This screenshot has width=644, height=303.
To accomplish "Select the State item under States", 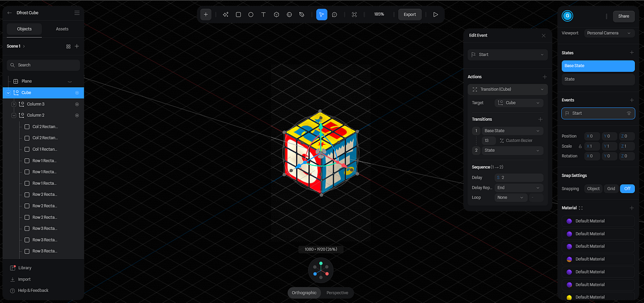I will click(x=598, y=79).
